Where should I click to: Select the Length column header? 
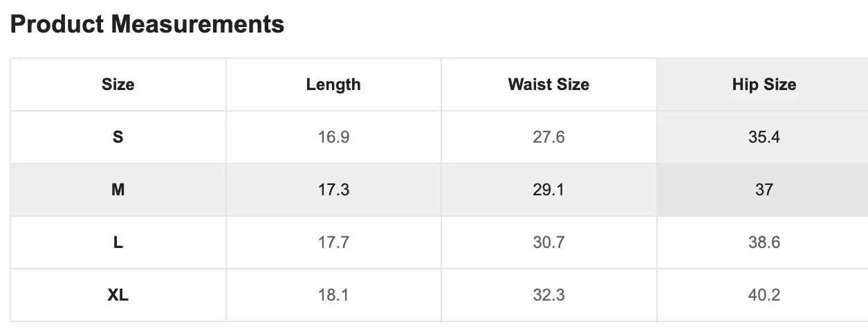coord(333,85)
